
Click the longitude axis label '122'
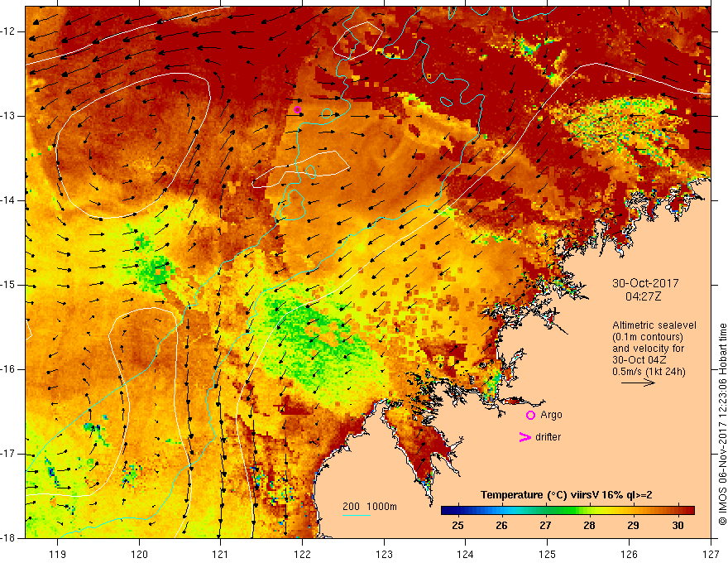click(x=302, y=554)
